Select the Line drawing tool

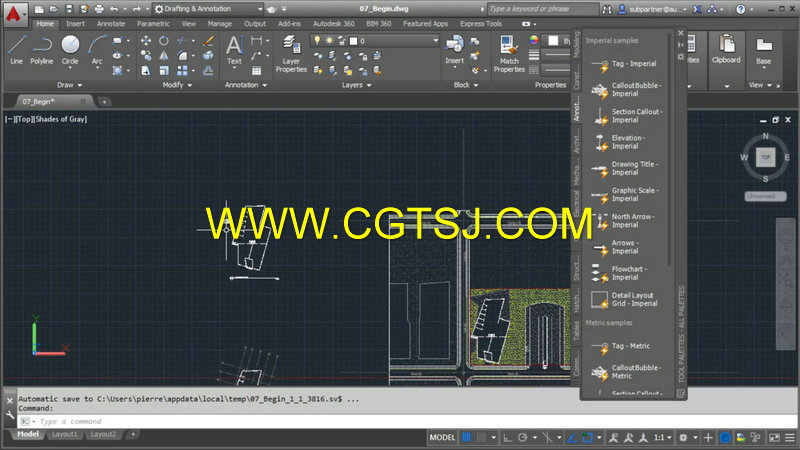coord(16,49)
